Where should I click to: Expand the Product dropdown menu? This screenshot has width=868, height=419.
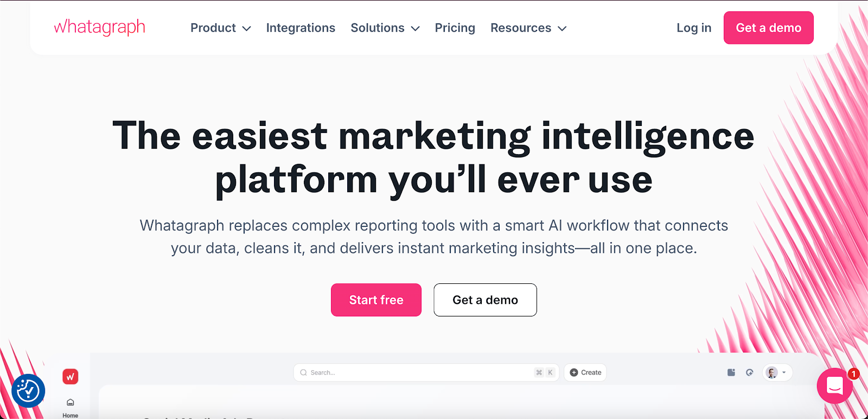(x=220, y=28)
